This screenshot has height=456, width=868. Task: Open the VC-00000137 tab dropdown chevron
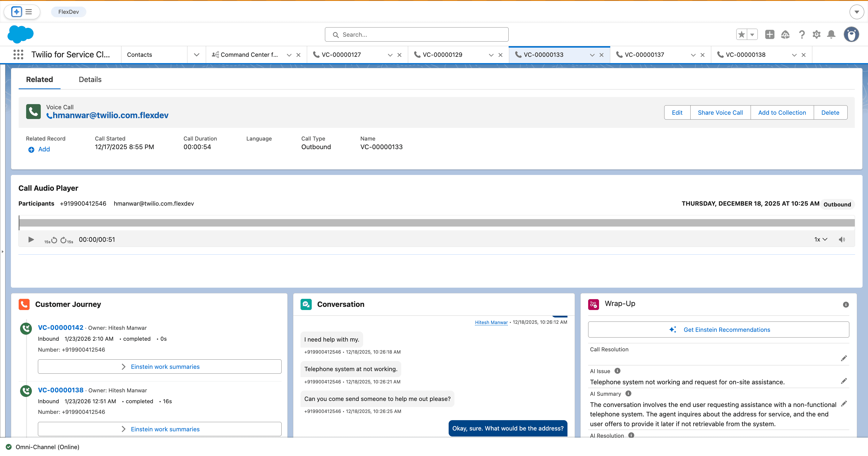pyautogui.click(x=693, y=55)
